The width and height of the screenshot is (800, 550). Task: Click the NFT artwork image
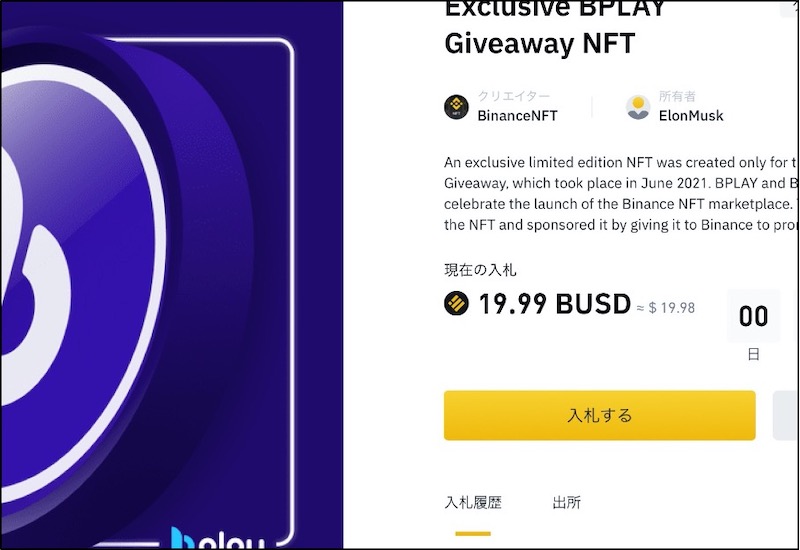pos(172,276)
